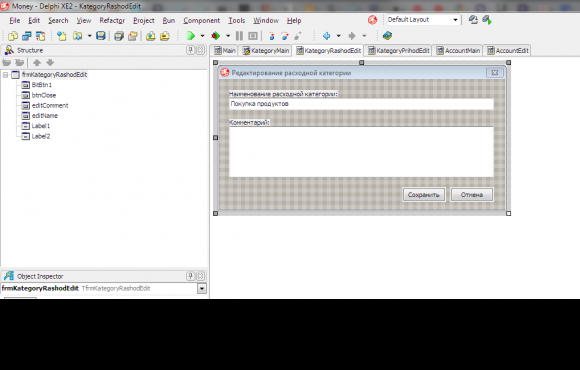Image resolution: width=580 pixels, height=370 pixels.
Task: Click the Сохранить button
Action: pyautogui.click(x=424, y=195)
